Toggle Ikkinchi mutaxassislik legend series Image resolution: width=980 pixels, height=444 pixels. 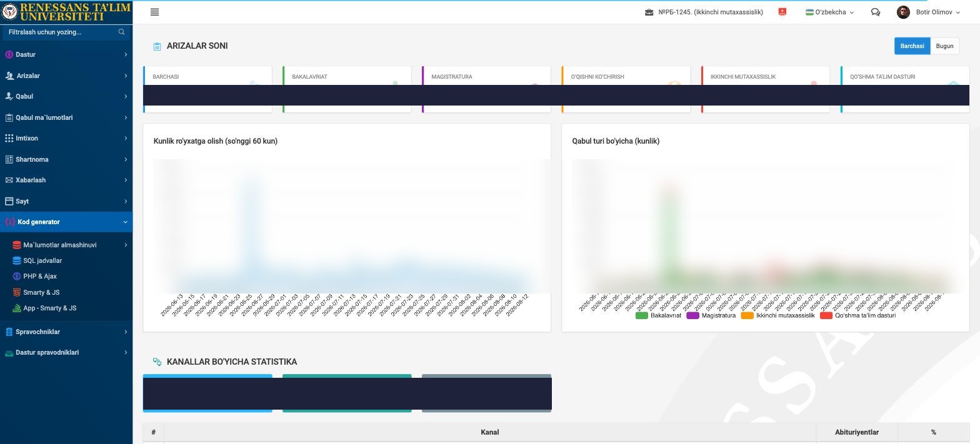pyautogui.click(x=777, y=315)
